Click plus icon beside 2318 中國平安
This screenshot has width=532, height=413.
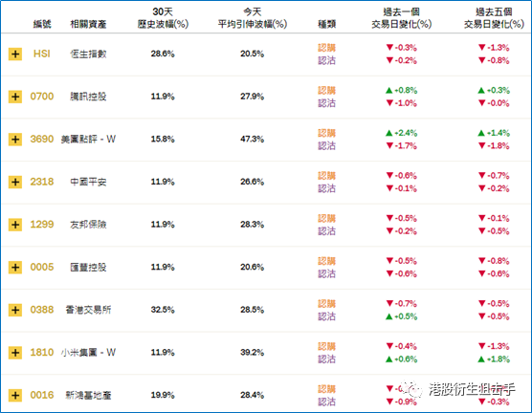click(x=15, y=182)
